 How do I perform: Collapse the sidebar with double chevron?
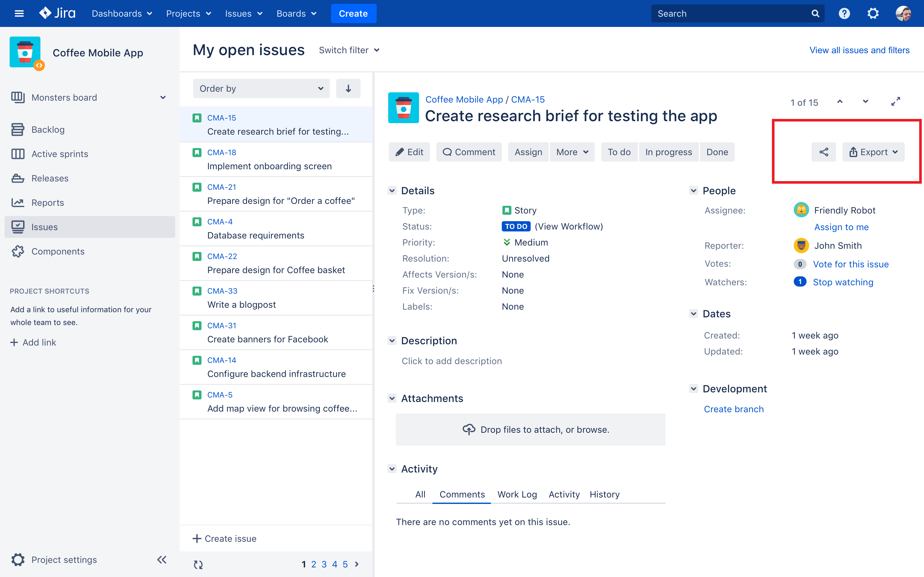[162, 559]
